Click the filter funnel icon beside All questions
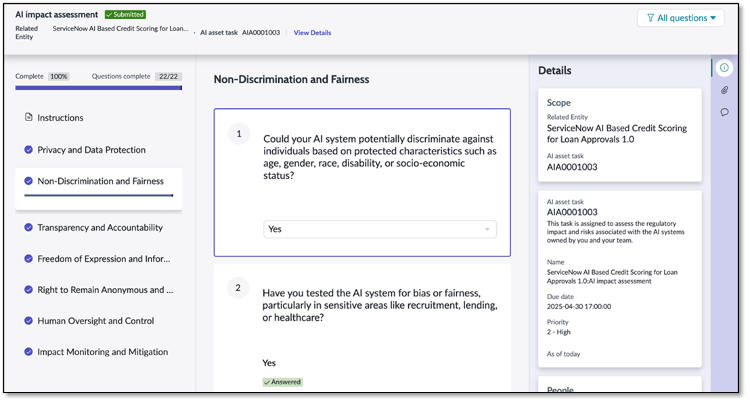 click(x=650, y=18)
